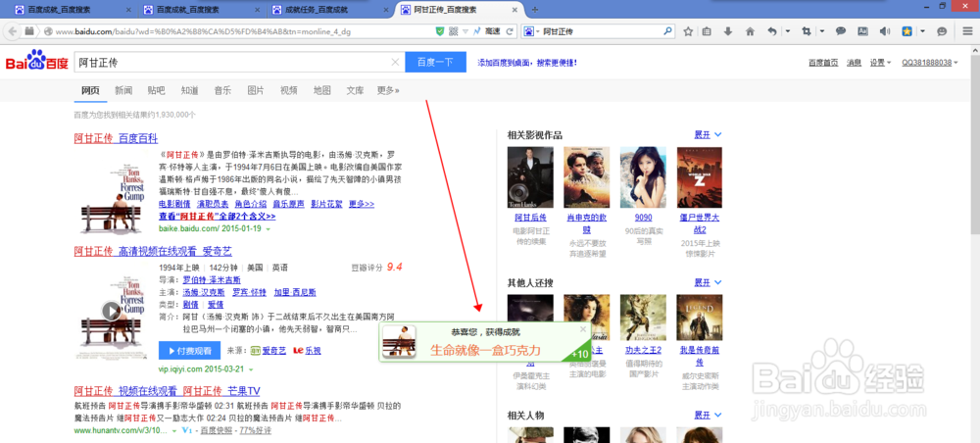Close the achievement popup 生命就像一盒巧克力
The height and width of the screenshot is (443, 980).
[583, 328]
